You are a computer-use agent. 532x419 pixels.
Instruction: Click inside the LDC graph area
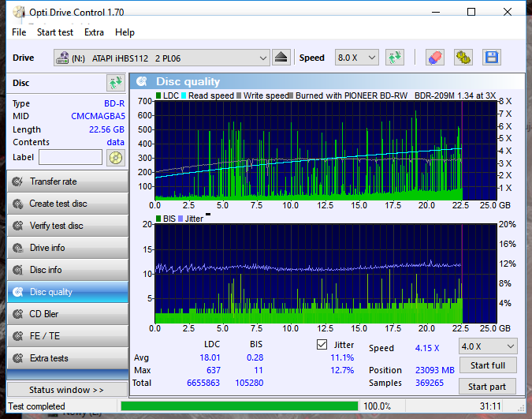(326, 150)
